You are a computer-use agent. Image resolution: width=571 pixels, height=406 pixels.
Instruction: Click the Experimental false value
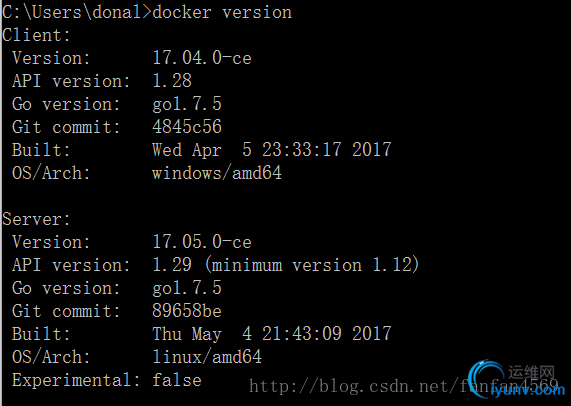177,380
